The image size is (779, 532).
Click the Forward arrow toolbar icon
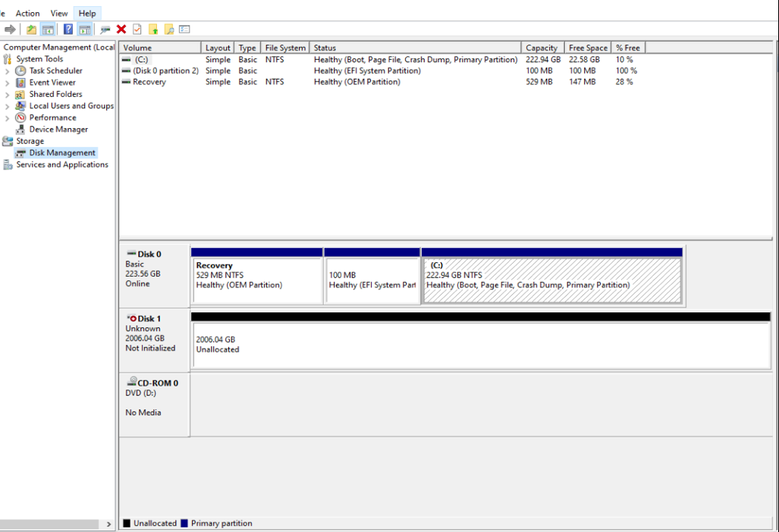point(10,30)
